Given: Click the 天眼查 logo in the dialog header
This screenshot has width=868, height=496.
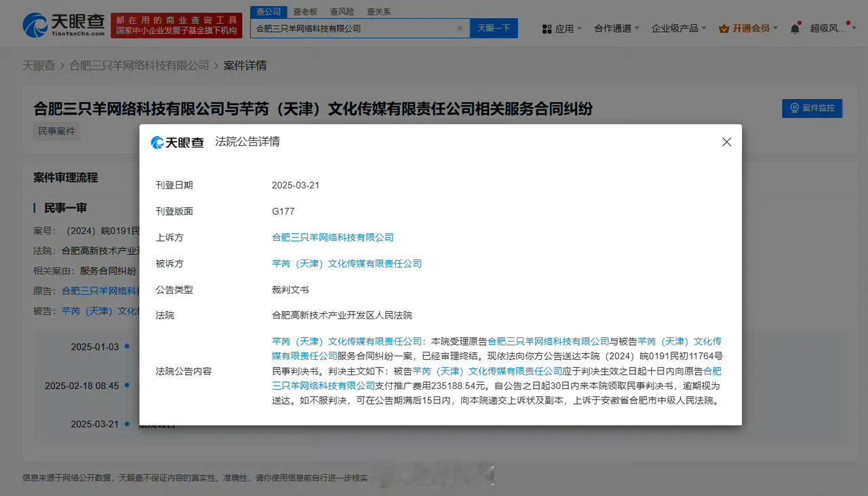Looking at the screenshot, I should tap(177, 142).
